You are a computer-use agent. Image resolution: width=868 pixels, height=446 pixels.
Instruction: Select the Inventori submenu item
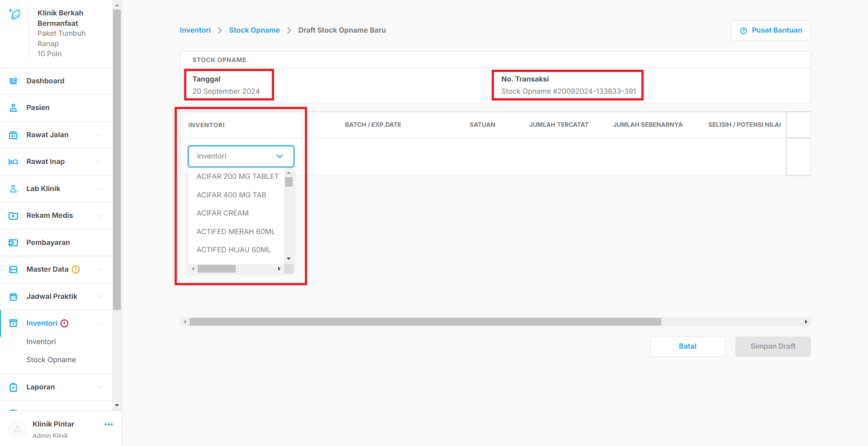(x=41, y=342)
